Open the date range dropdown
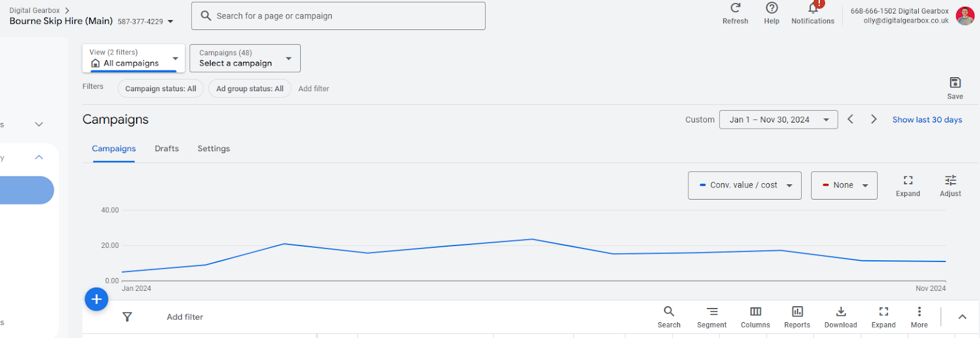Viewport: 980px width, 338px height. 778,120
